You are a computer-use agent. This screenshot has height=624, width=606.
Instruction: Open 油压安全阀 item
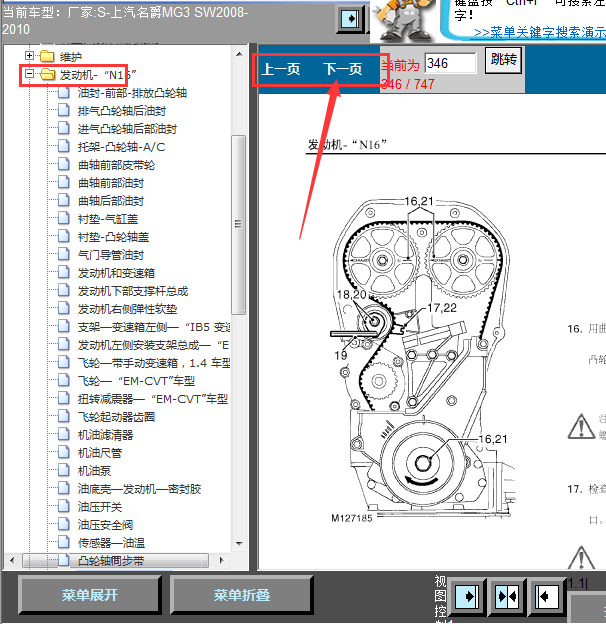point(105,525)
